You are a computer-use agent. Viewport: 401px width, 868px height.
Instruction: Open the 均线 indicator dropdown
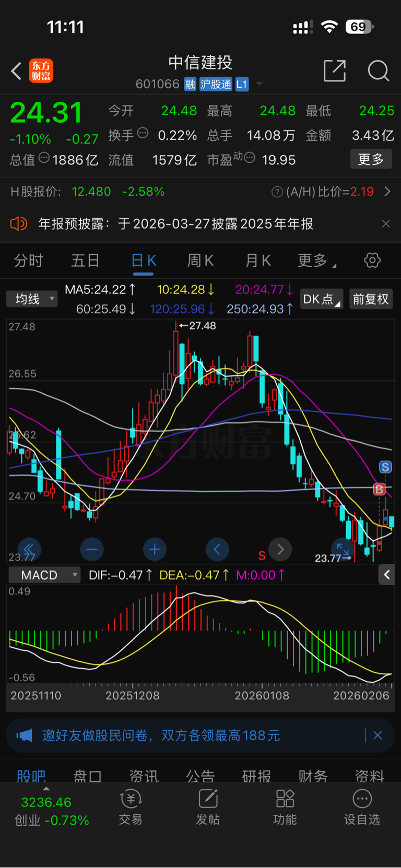click(32, 299)
